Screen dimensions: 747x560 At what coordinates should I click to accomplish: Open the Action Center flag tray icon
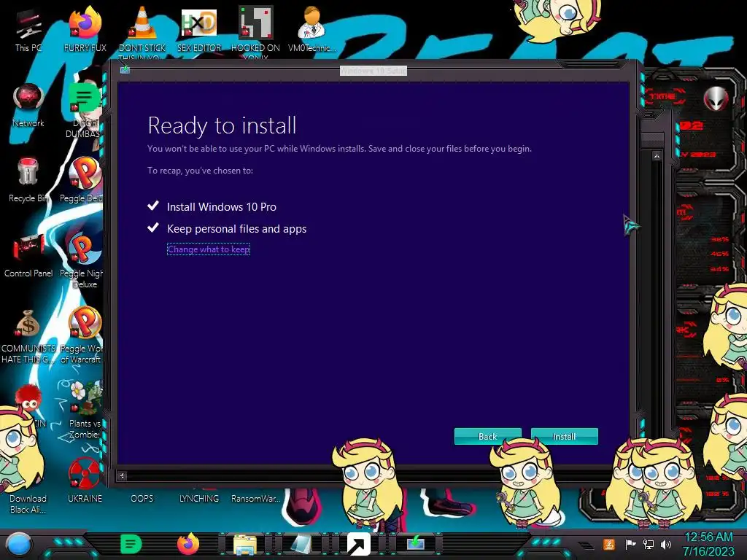(630, 544)
